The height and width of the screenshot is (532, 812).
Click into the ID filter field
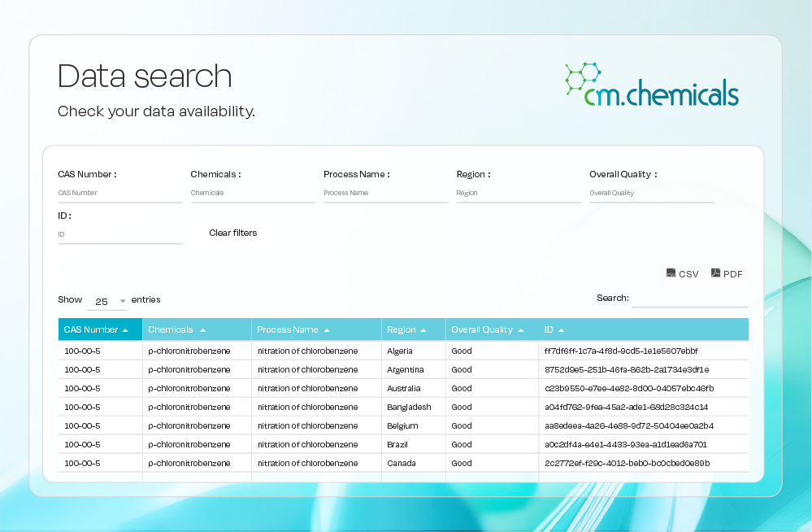119,234
